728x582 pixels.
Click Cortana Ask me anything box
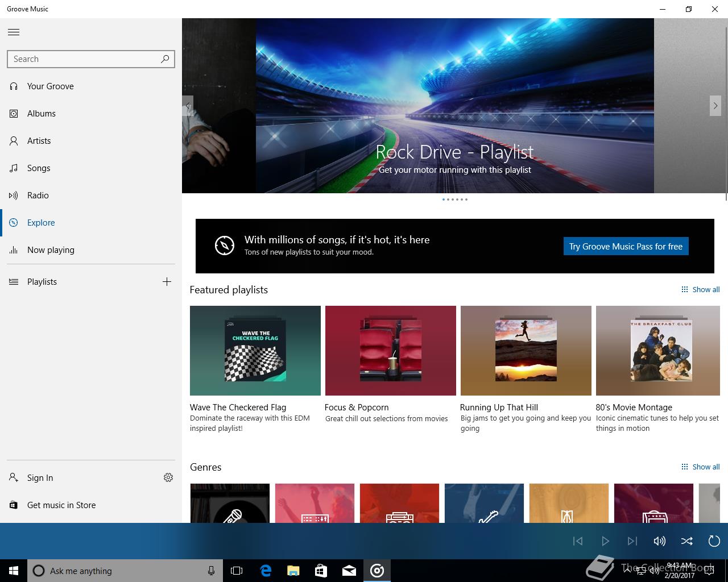[125, 571]
